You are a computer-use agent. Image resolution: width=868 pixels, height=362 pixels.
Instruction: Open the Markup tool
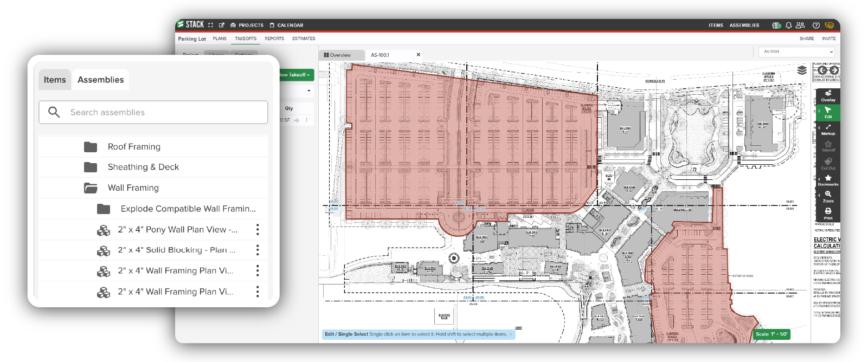click(828, 130)
